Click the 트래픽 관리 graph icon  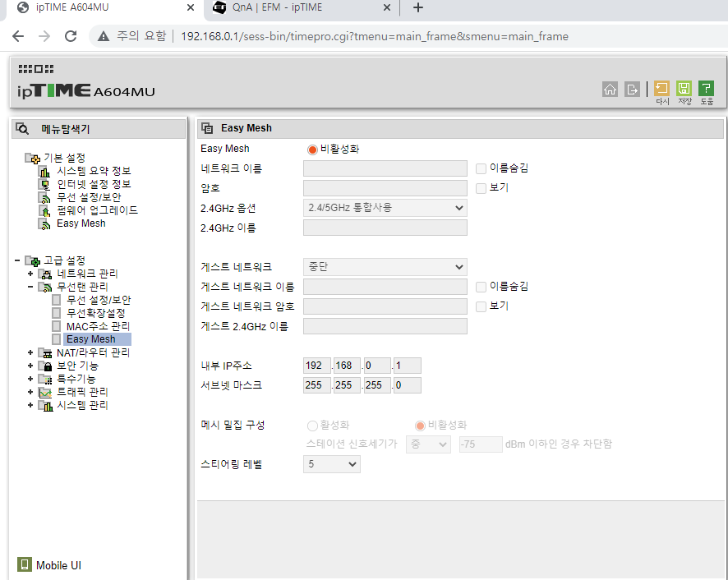[x=45, y=393]
